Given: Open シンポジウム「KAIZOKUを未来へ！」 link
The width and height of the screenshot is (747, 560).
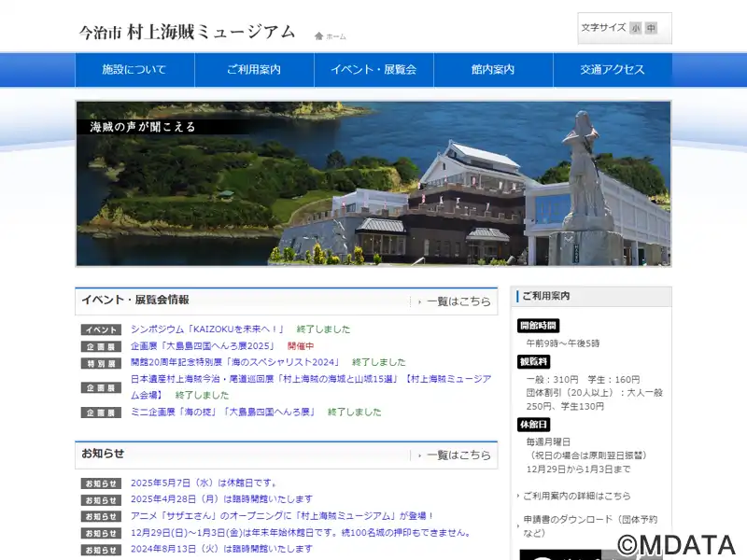Looking at the screenshot, I should 207,329.
